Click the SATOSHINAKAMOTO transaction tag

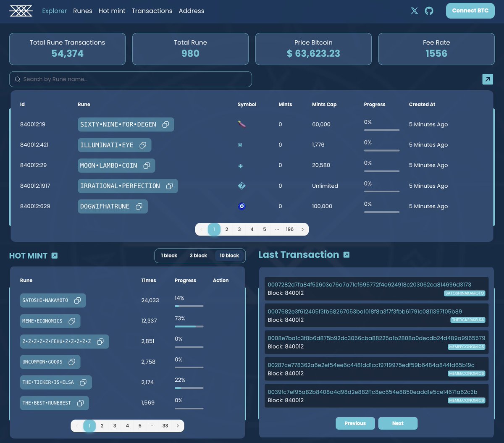click(465, 293)
